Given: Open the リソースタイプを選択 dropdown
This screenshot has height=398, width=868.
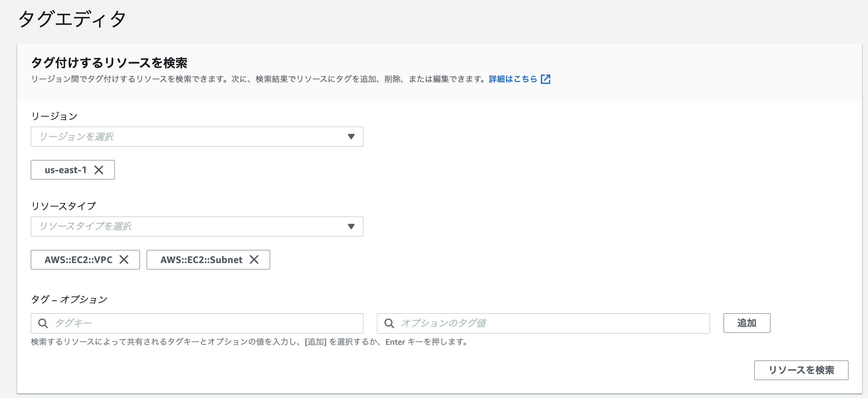Looking at the screenshot, I should 197,227.
